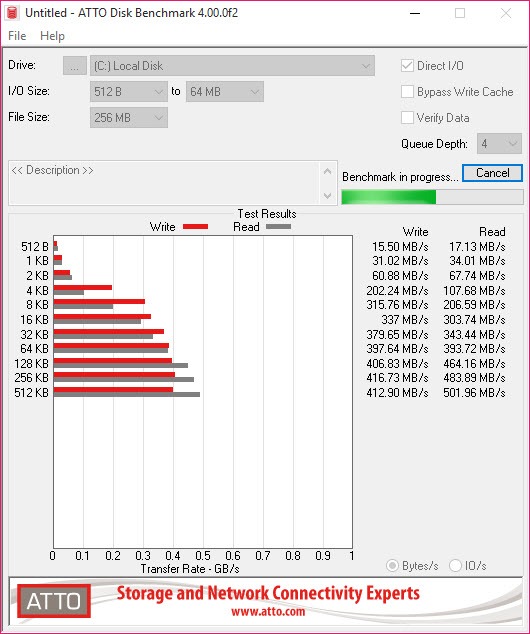
Task: Click the browse drive ellipsis button
Action: point(74,66)
